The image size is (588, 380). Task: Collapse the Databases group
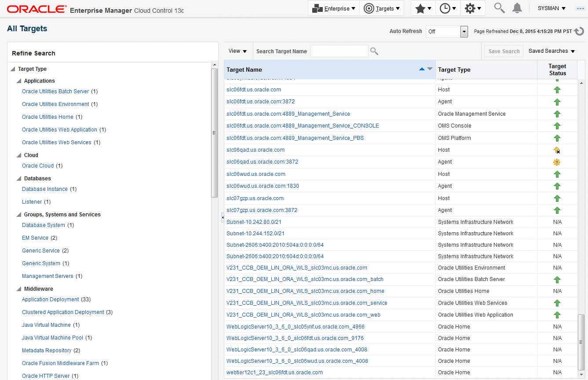point(19,179)
